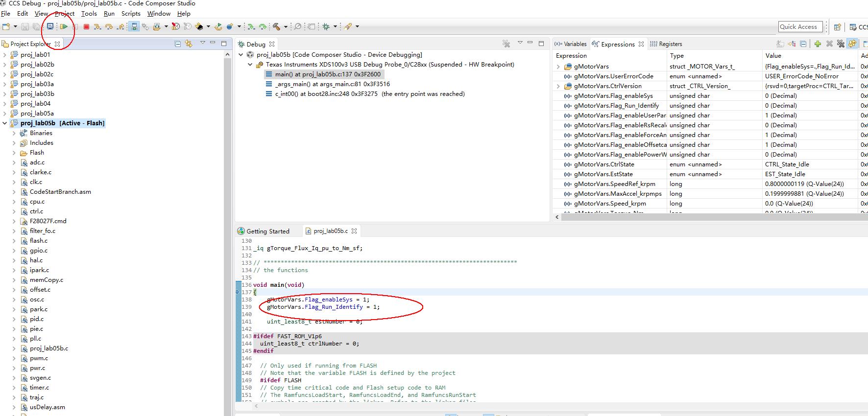
Task: Click the flashlight Search toolbar icon
Action: 348,26
